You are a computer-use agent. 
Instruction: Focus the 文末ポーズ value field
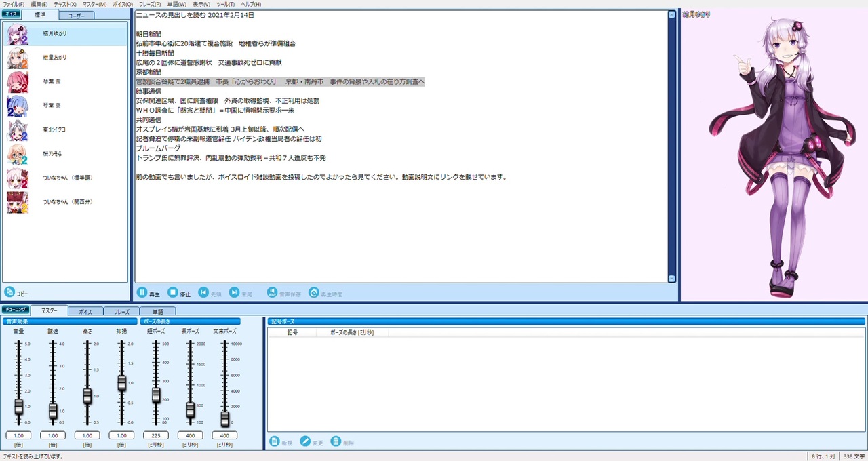click(224, 435)
